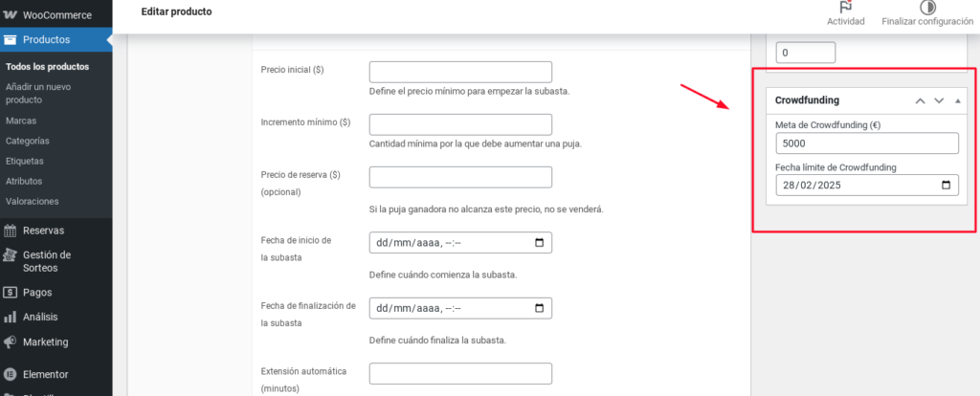
Task: Move Crowdfunding panel down with chevron
Action: (x=939, y=101)
